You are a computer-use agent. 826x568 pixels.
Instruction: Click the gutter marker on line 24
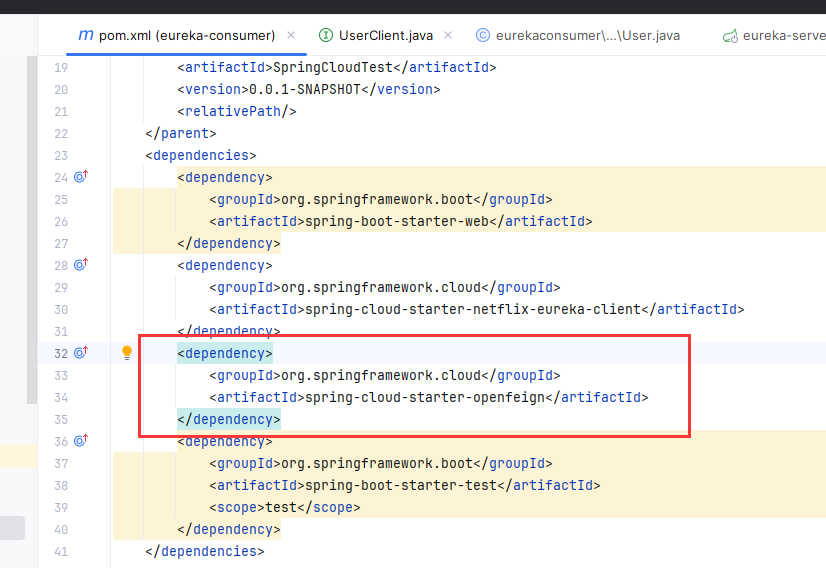(x=81, y=177)
